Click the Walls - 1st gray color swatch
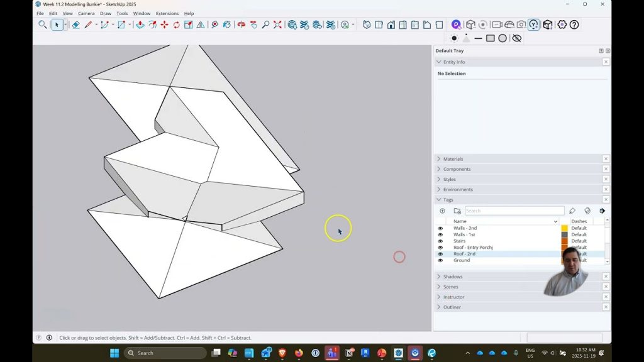Screen dimensions: 644x362 [564, 234]
